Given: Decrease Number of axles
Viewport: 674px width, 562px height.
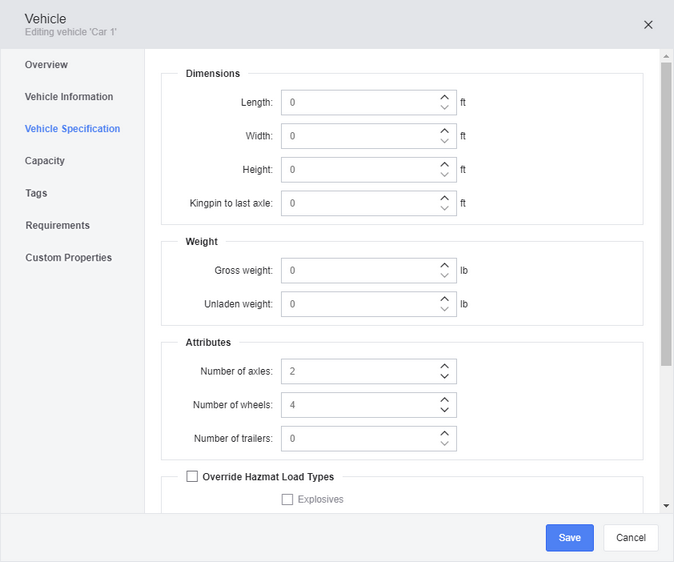Looking at the screenshot, I should point(444,376).
